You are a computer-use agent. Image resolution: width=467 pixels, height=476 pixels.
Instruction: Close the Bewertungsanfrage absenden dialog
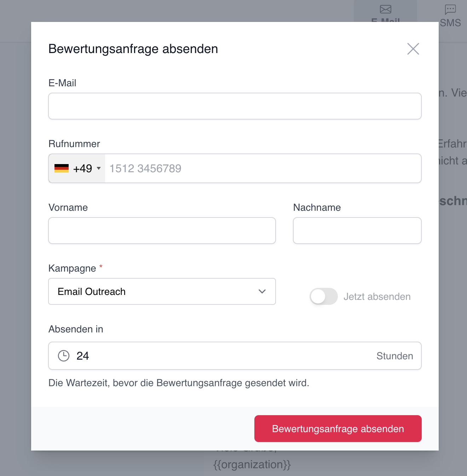click(413, 49)
